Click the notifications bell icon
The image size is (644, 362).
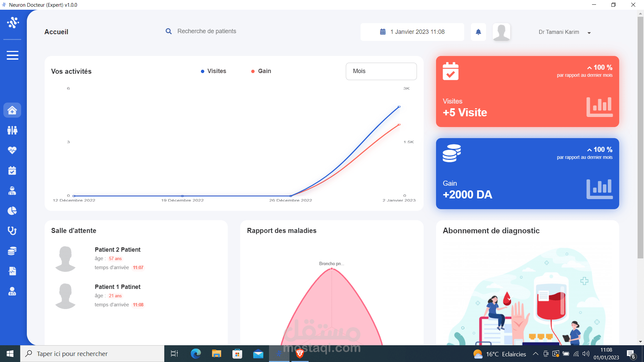[478, 32]
